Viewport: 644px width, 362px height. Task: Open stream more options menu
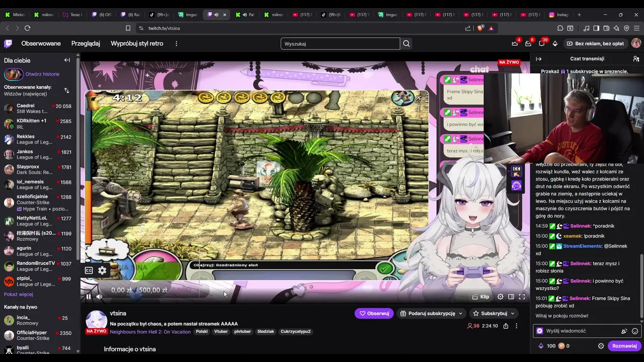click(x=516, y=326)
